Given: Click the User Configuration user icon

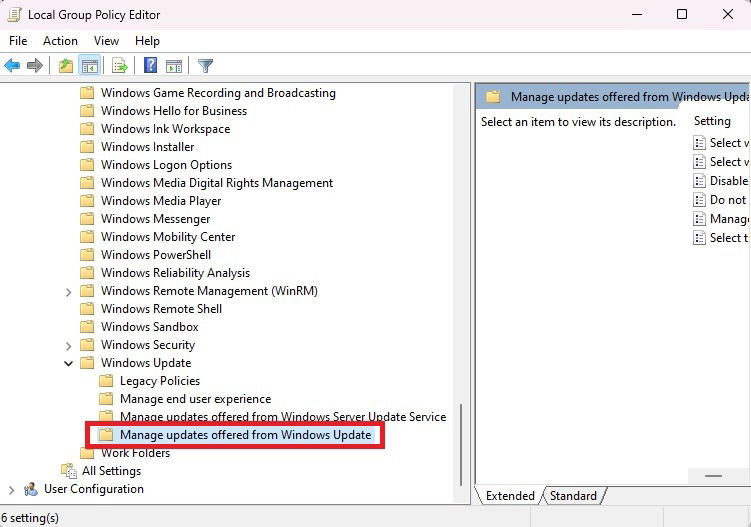Looking at the screenshot, I should coord(31,489).
